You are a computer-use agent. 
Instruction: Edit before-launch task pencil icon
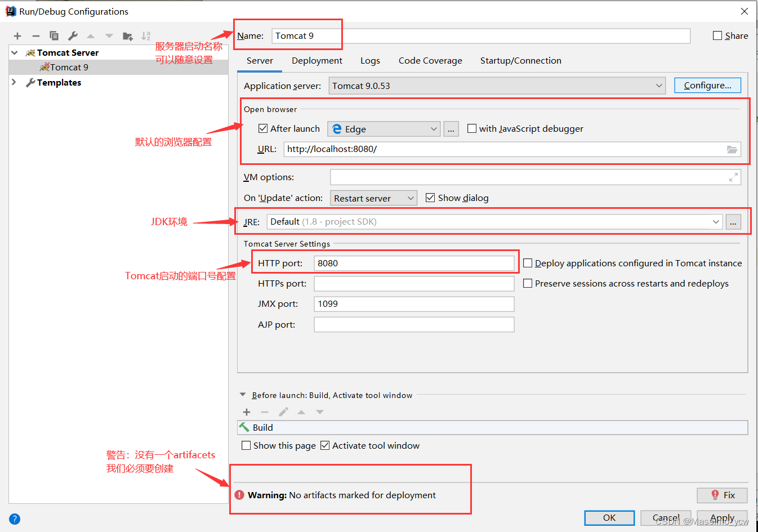pos(283,412)
